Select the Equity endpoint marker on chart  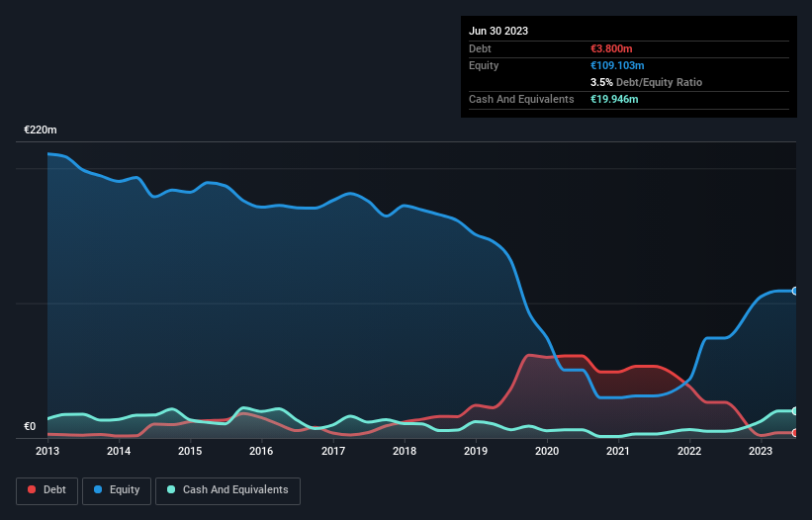pos(795,292)
